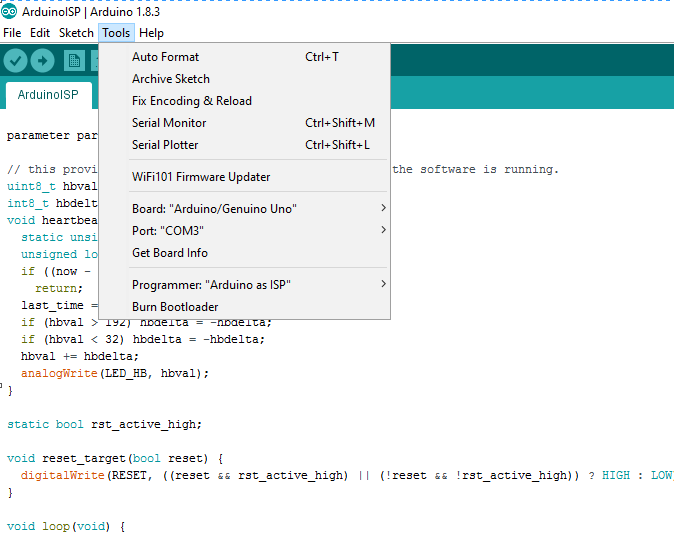674x534 pixels.
Task: Expand the Port COM3 submenu
Action: (x=382, y=231)
